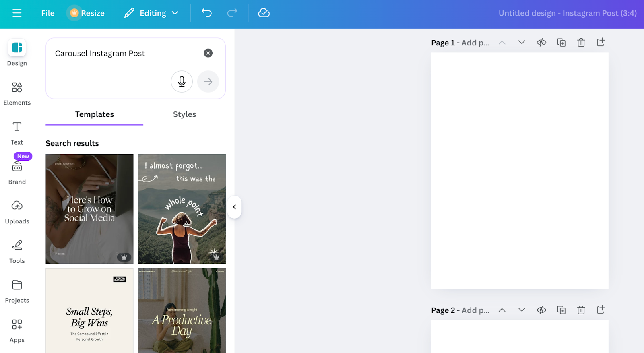
Task: Undo the last action
Action: [206, 13]
